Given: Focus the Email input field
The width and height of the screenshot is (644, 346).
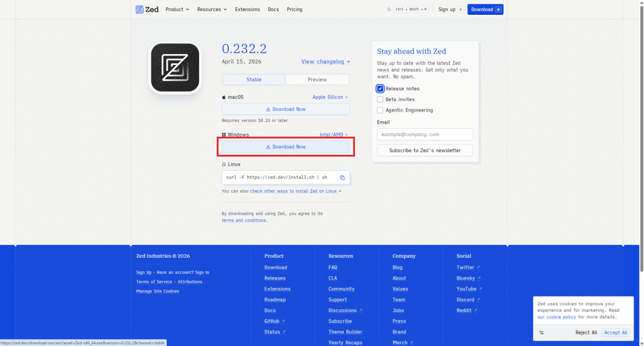Looking at the screenshot, I should (x=425, y=135).
